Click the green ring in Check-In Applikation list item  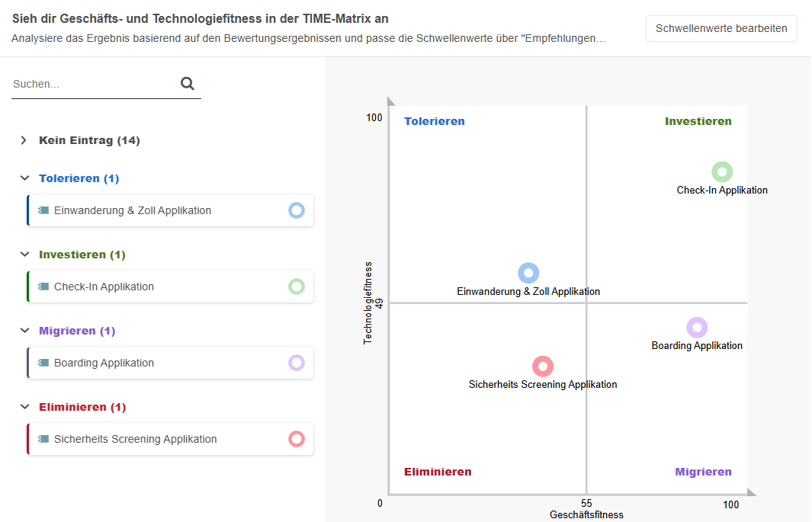[297, 287]
